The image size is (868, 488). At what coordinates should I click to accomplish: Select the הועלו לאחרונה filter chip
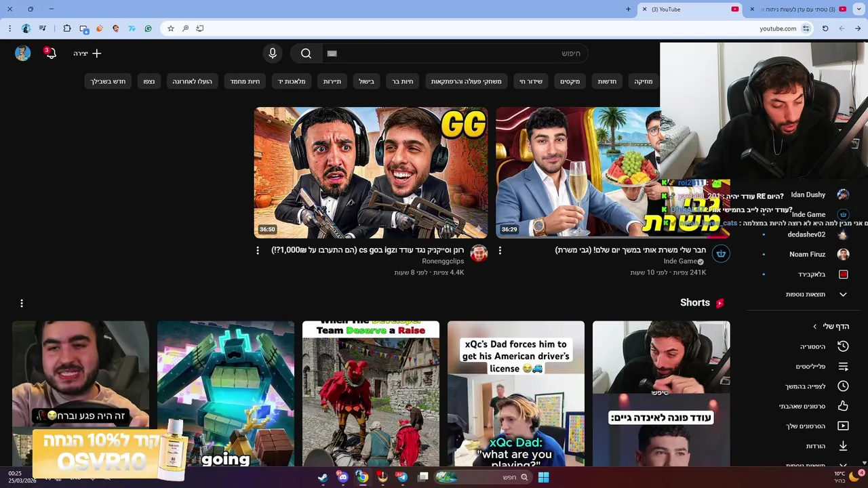[192, 81]
